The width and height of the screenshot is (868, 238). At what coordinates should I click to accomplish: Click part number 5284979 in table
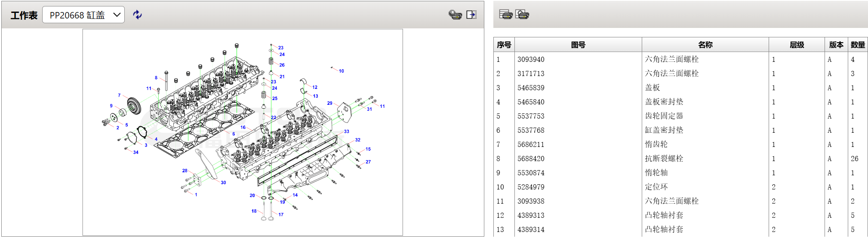(531, 187)
